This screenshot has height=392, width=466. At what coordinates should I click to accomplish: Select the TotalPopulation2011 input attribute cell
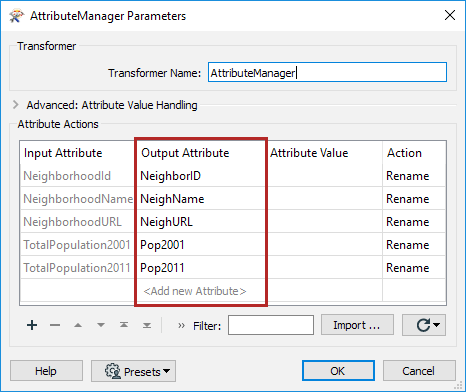click(x=77, y=268)
